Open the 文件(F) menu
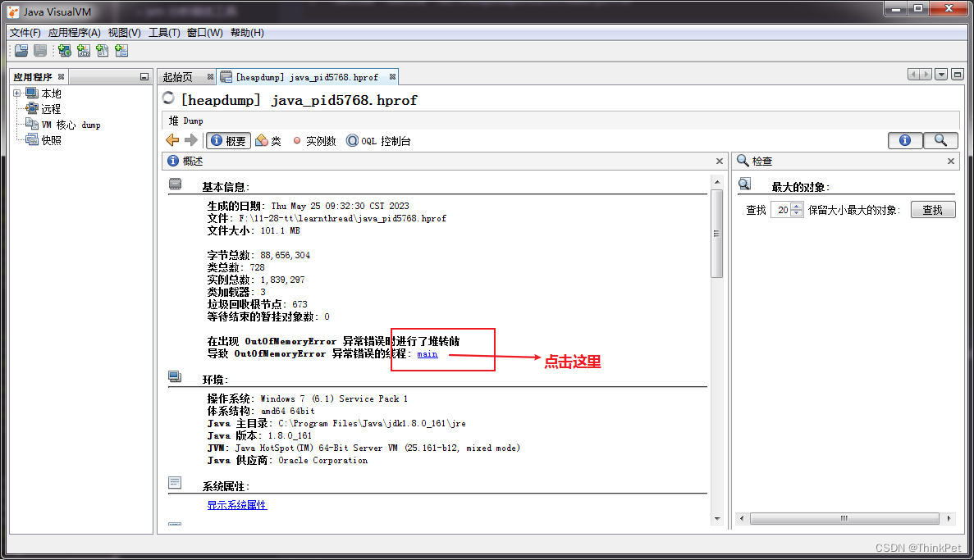 pyautogui.click(x=25, y=32)
